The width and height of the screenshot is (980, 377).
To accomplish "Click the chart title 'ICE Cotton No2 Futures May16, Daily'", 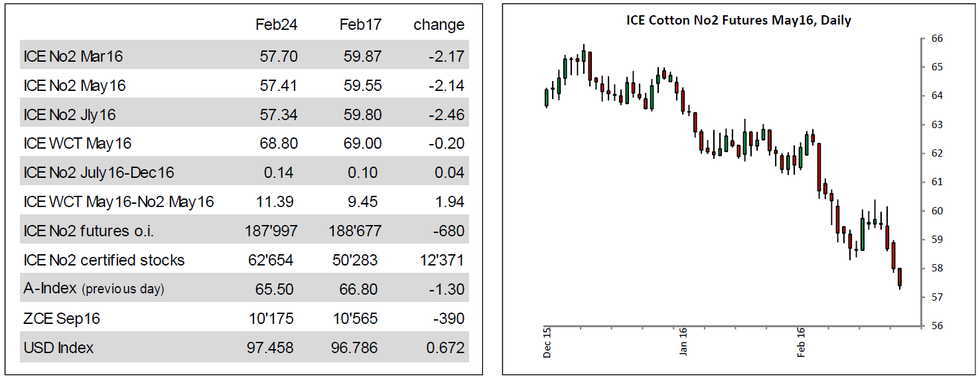I will point(738,20).
